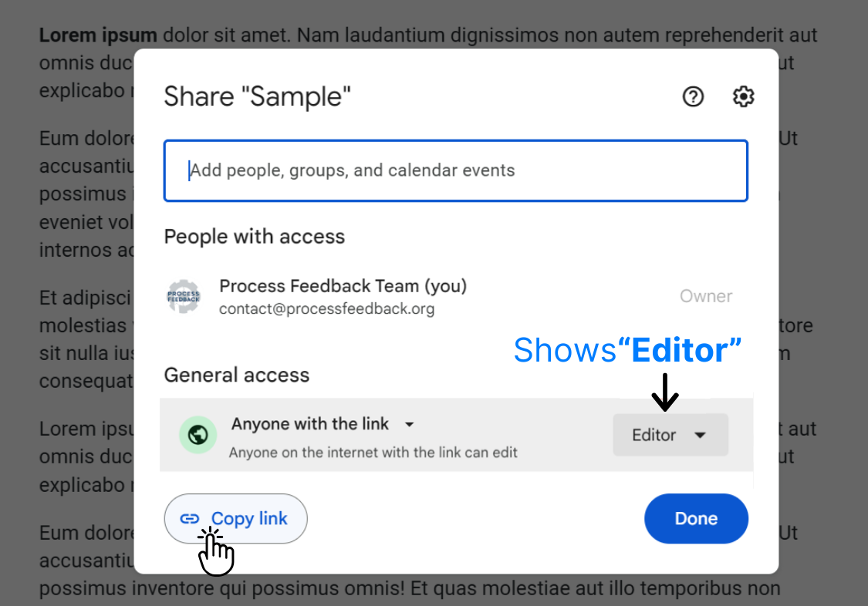Image resolution: width=868 pixels, height=606 pixels.
Task: Click the "People with access" heading
Action: point(254,237)
